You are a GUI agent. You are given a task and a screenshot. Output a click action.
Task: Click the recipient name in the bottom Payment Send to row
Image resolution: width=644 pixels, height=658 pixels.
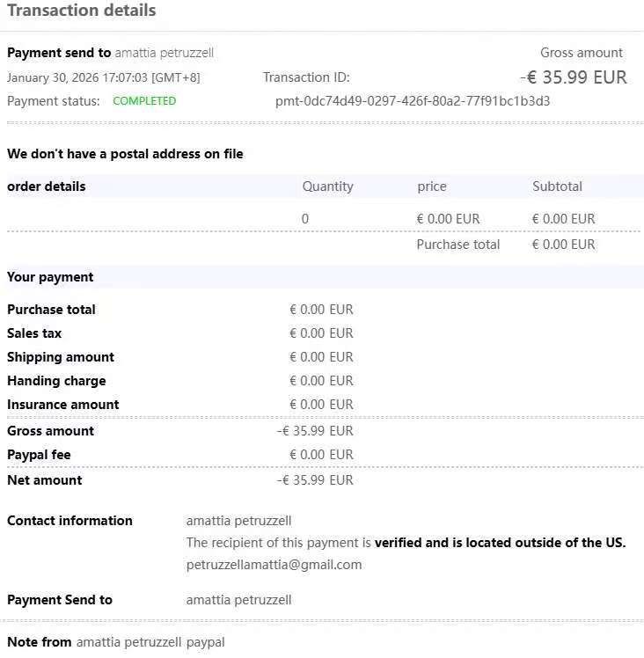tap(238, 600)
